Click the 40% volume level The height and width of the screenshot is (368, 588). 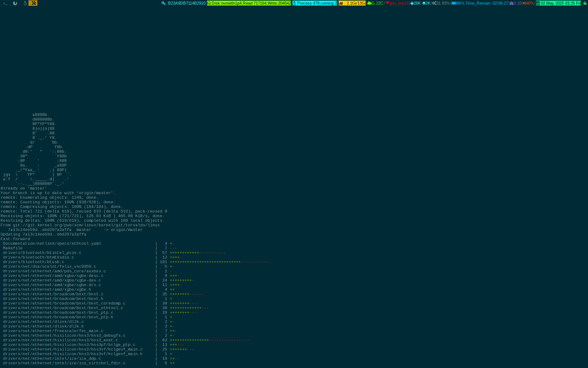[530, 3]
